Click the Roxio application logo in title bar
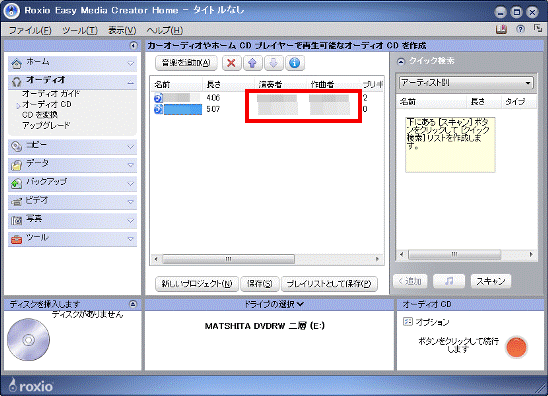548x396 pixels. pyautogui.click(x=12, y=11)
